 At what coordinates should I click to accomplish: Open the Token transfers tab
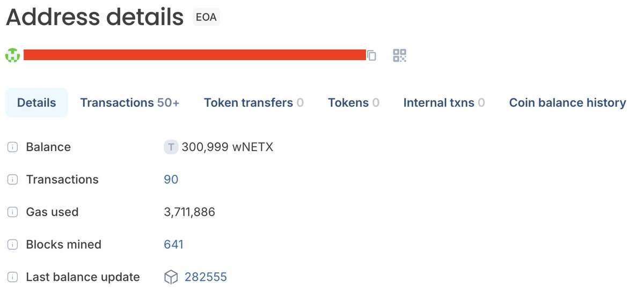tap(254, 102)
